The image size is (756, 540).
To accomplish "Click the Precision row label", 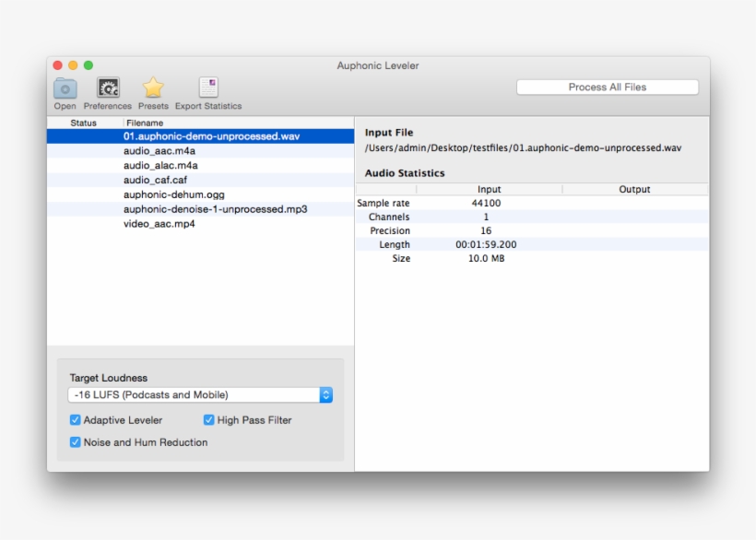I will pyautogui.click(x=390, y=230).
